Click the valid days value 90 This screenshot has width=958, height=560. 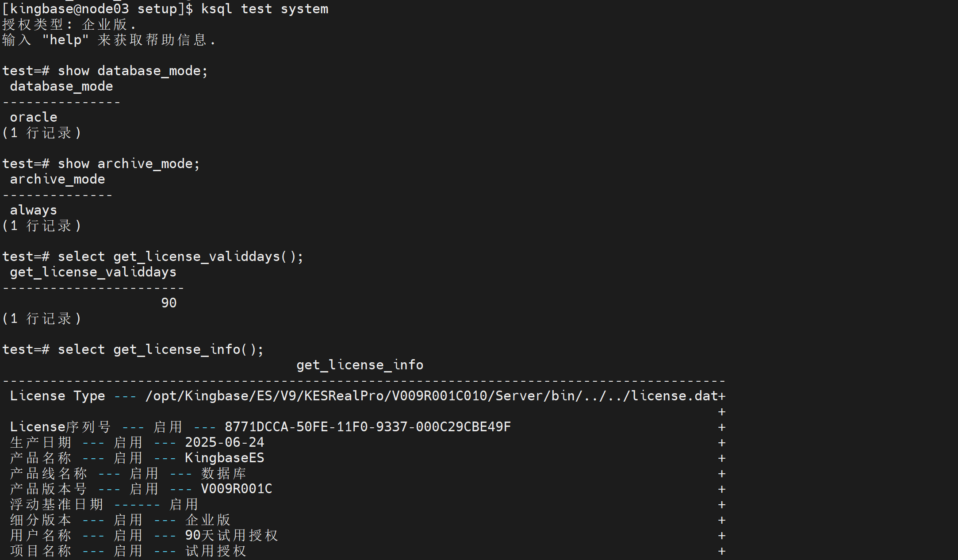pyautogui.click(x=169, y=303)
